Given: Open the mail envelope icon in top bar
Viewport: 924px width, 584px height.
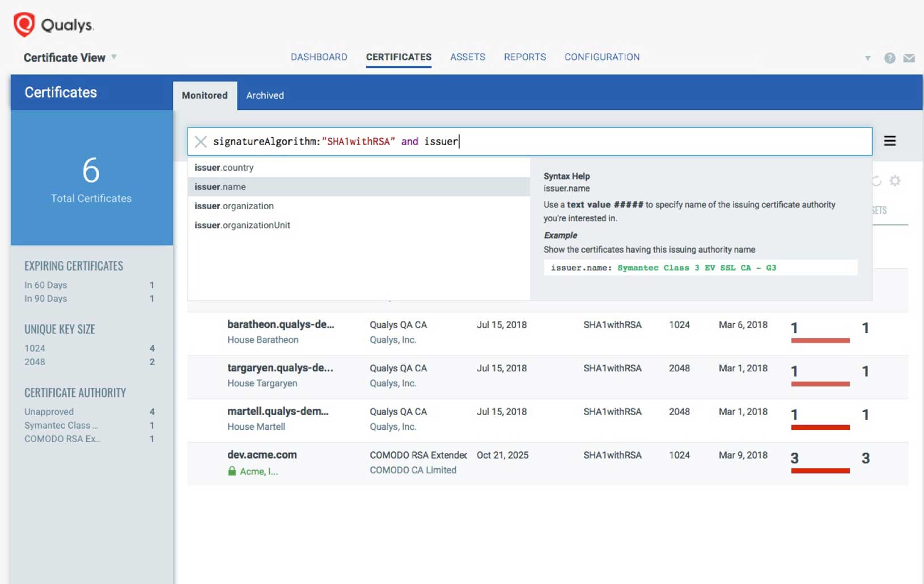Looking at the screenshot, I should click(x=910, y=57).
